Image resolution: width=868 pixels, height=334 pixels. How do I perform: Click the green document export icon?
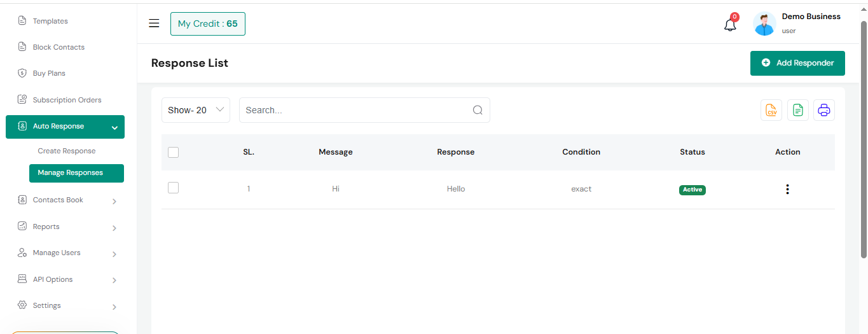798,110
